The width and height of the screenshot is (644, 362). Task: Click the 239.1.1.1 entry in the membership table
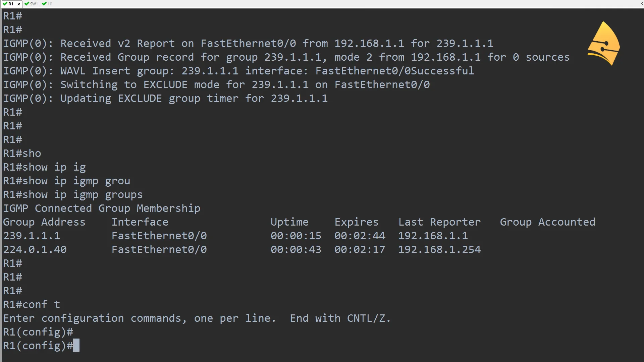[x=32, y=236]
